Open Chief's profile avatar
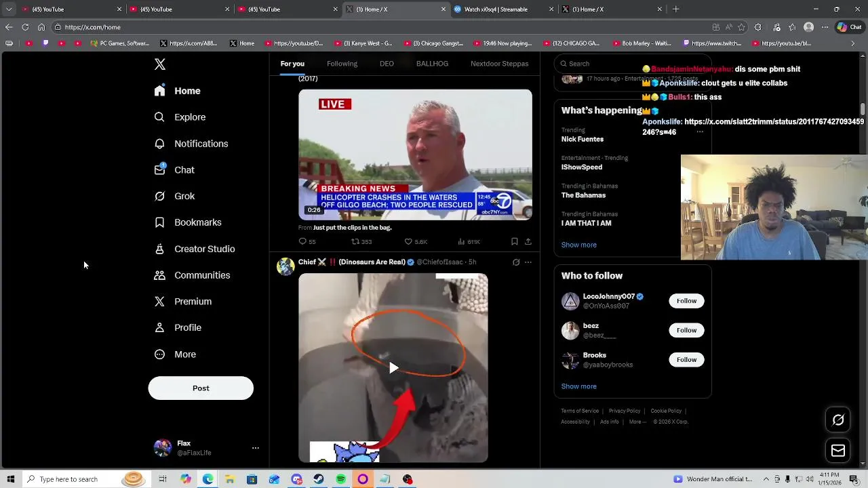Screen dimensions: 868x488 pos(285,266)
